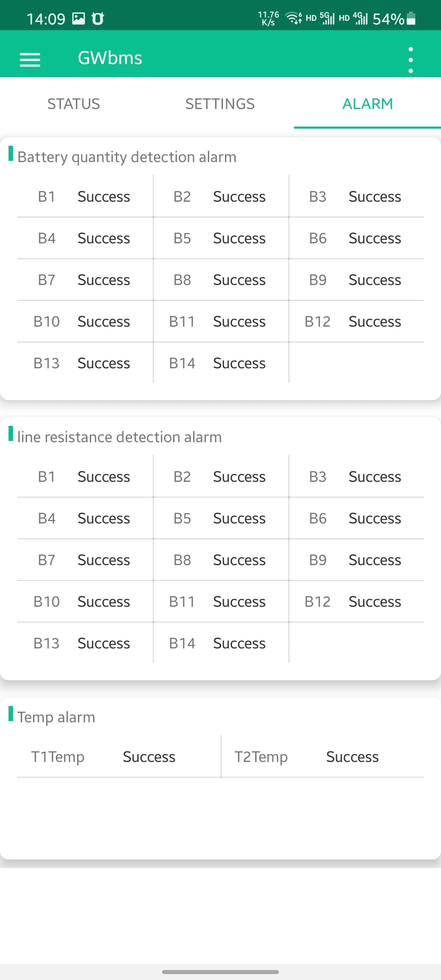Tap the GWbms app title
Image resolution: width=441 pixels, height=980 pixels.
coord(110,58)
